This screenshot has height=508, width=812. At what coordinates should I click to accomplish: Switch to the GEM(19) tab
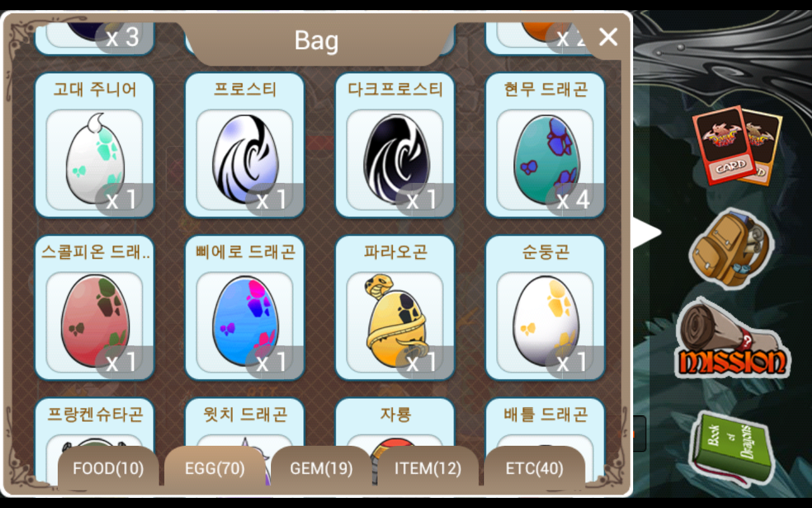(x=321, y=469)
